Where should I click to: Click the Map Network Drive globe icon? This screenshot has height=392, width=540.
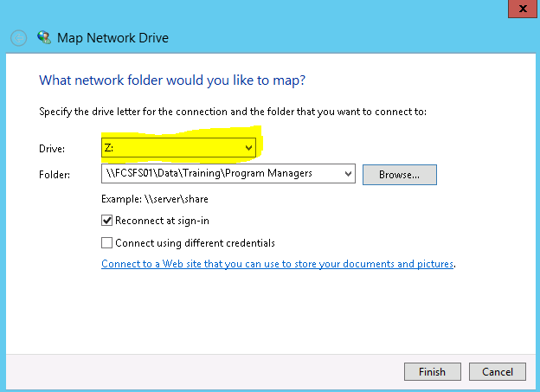44,38
